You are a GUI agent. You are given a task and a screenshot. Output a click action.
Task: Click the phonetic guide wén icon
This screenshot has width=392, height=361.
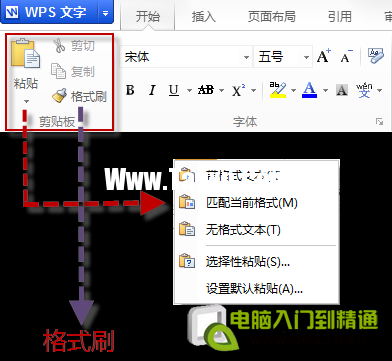point(364,90)
